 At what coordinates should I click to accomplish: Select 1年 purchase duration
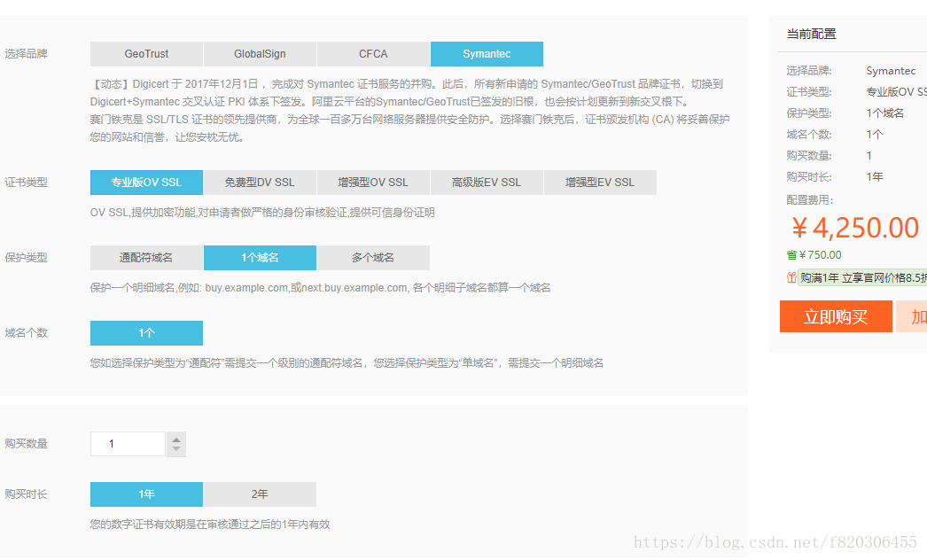tap(146, 494)
